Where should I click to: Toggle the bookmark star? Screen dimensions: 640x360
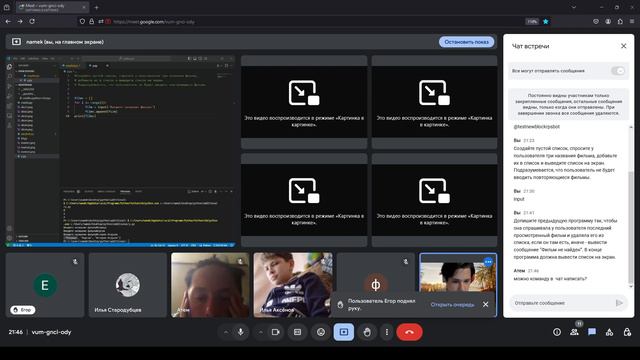pyautogui.click(x=546, y=22)
